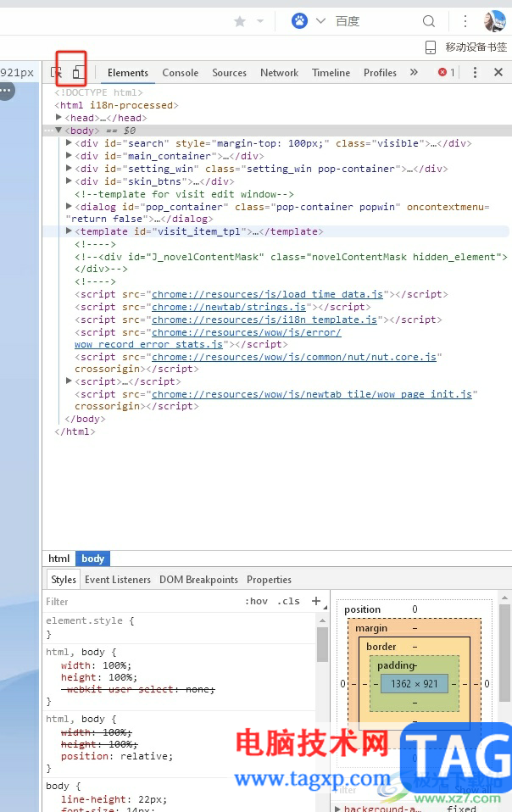This screenshot has width=512, height=812.
Task: Click the ellipsis icon left of DevTools
Action: 6,90
